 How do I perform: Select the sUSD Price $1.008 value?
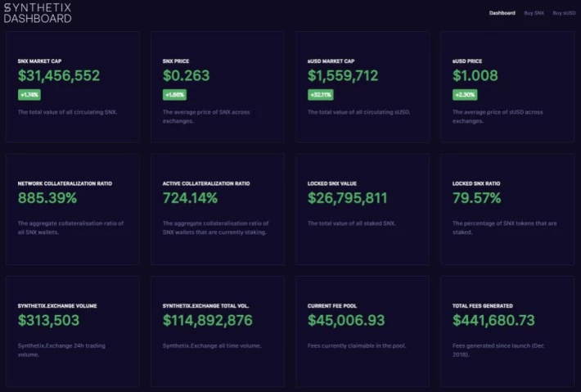click(475, 75)
